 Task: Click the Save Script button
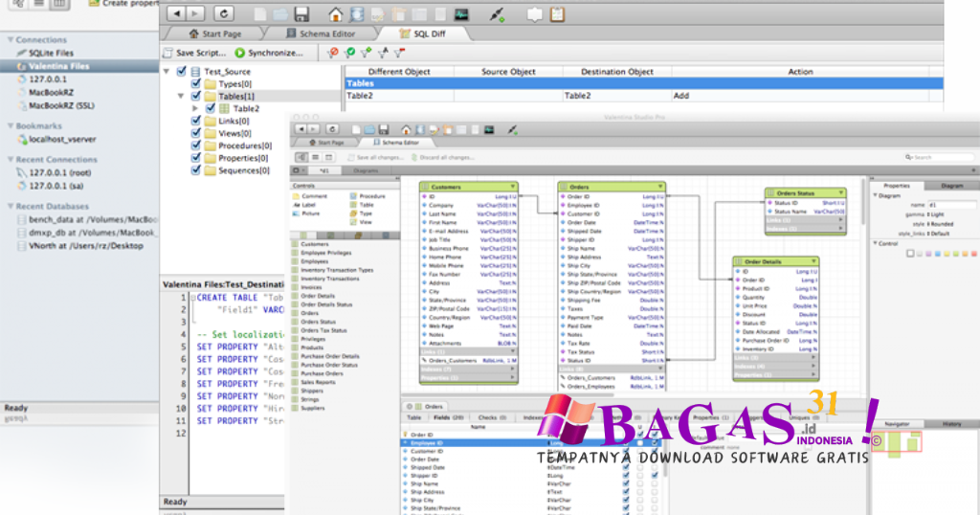click(195, 53)
